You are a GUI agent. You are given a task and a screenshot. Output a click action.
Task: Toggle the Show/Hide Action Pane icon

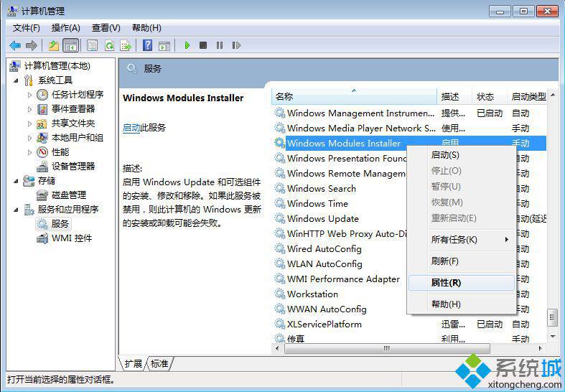click(x=164, y=45)
